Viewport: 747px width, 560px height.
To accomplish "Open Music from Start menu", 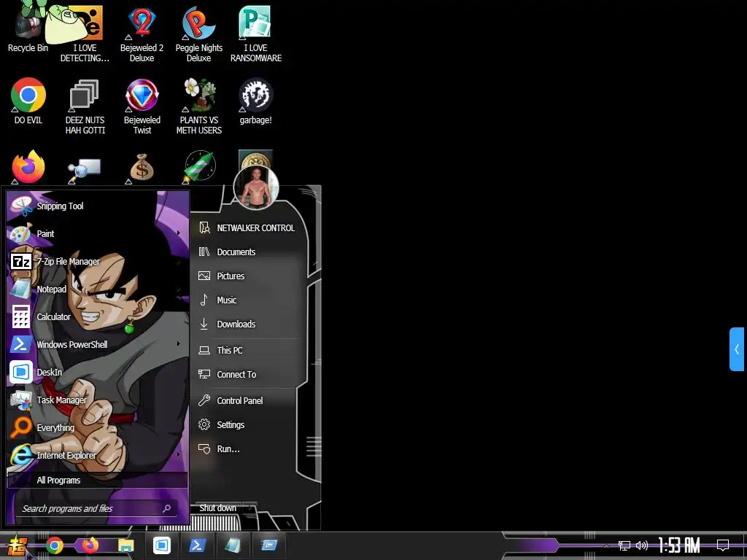I will pos(248,300).
